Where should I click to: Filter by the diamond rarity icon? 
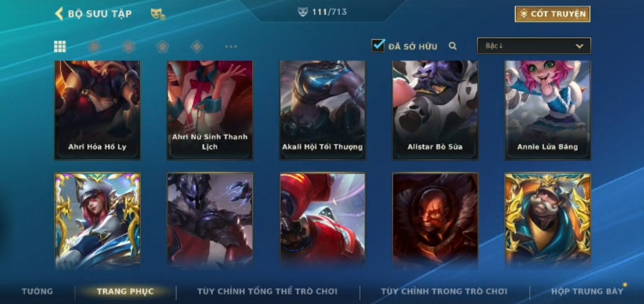click(x=197, y=47)
